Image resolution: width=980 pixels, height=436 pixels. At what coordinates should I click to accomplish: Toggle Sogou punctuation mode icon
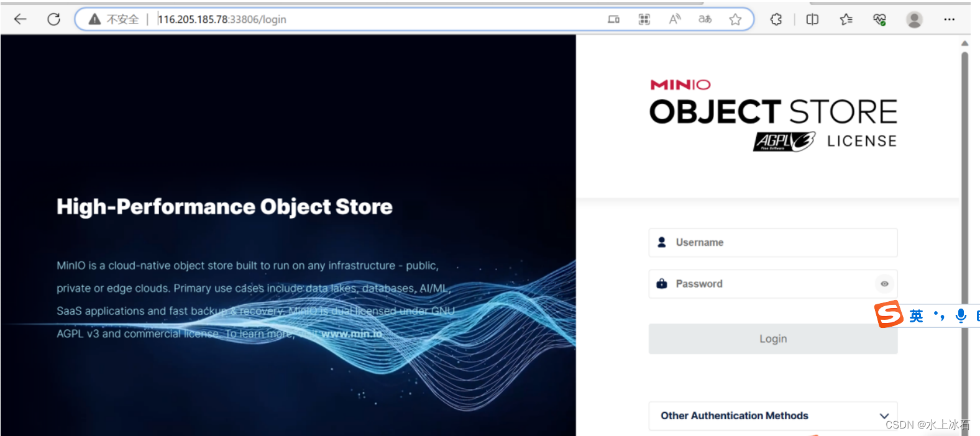(940, 316)
